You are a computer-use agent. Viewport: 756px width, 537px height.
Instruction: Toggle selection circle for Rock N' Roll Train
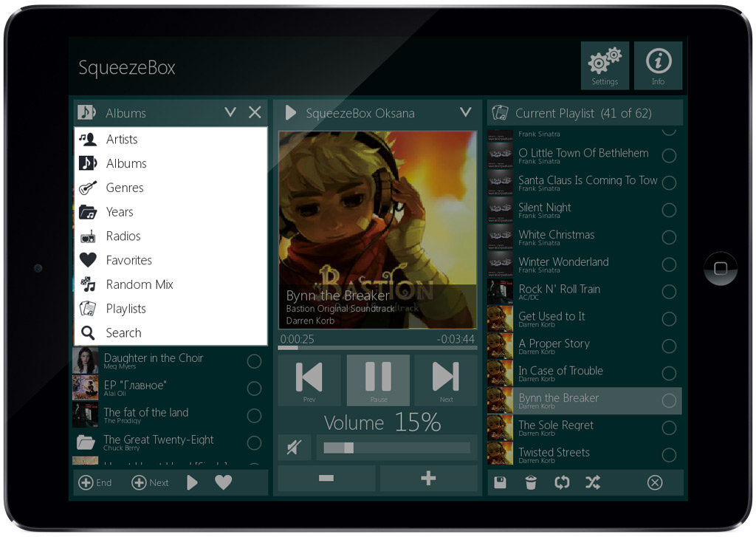(x=669, y=292)
